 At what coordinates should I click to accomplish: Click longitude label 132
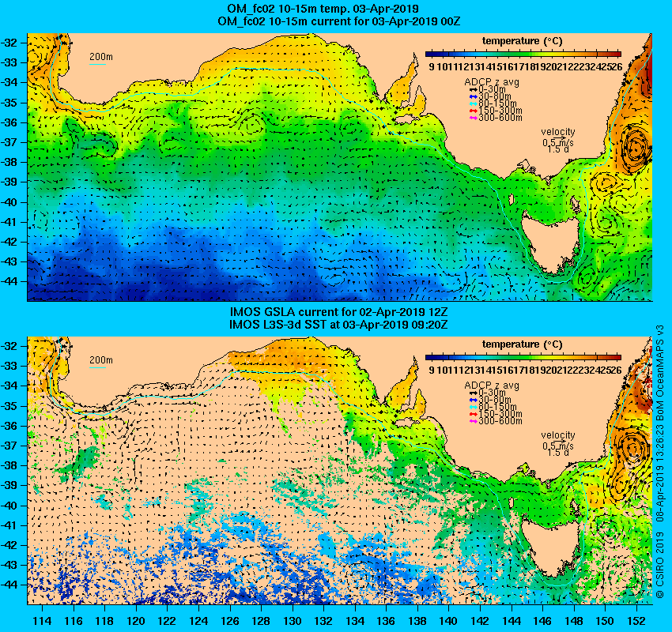click(x=323, y=621)
